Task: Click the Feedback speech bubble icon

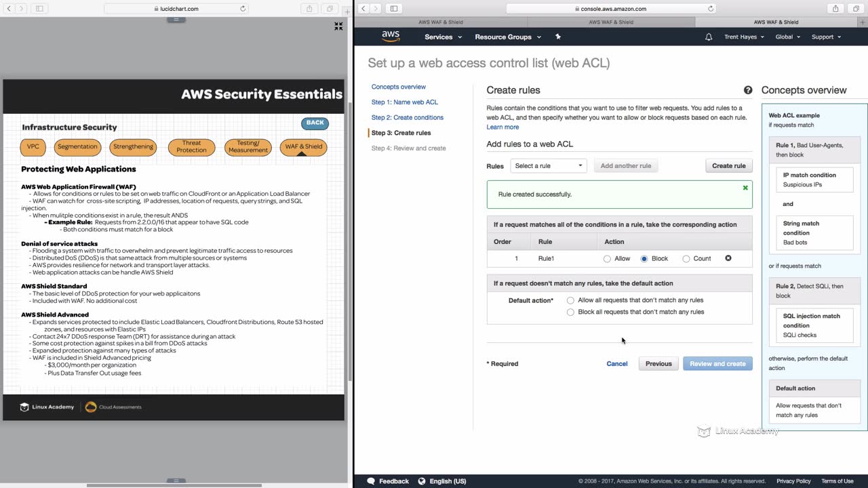Action: tap(371, 481)
